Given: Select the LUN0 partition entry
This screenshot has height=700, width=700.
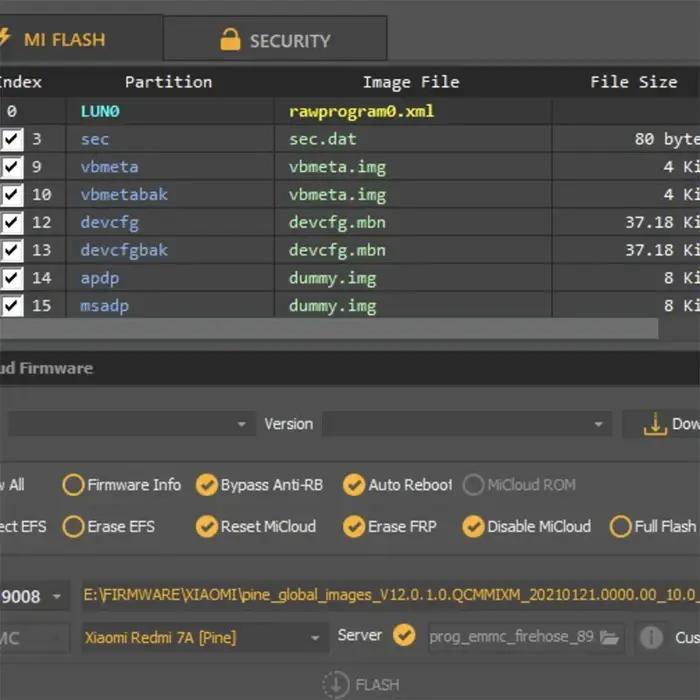Looking at the screenshot, I should click(x=100, y=111).
